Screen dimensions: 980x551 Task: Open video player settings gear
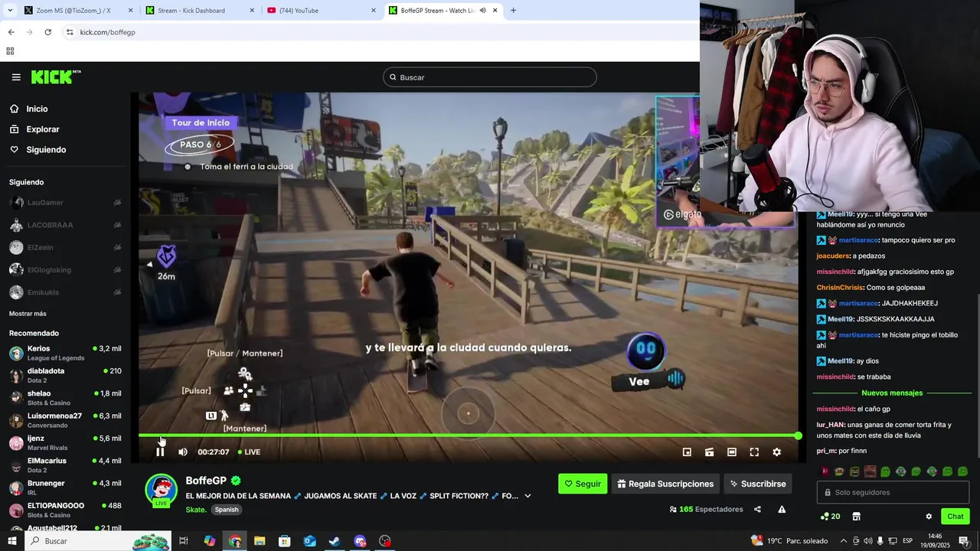(x=776, y=452)
